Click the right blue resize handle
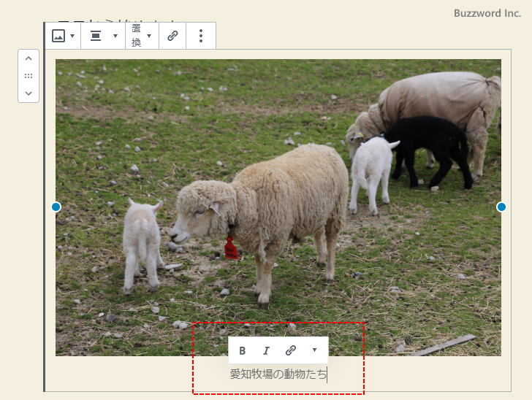Screen dimensions: 532x400 pyautogui.click(x=501, y=207)
